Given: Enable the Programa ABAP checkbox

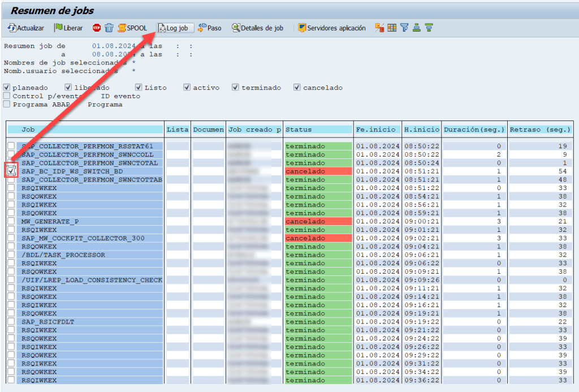Looking at the screenshot, I should (7, 104).
